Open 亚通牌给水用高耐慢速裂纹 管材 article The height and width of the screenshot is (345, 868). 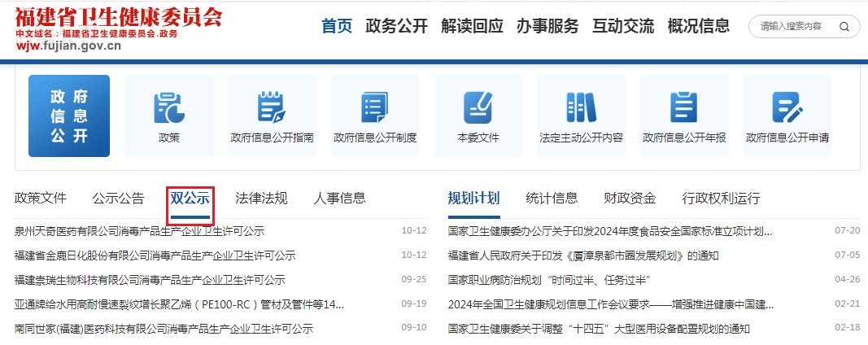179,304
